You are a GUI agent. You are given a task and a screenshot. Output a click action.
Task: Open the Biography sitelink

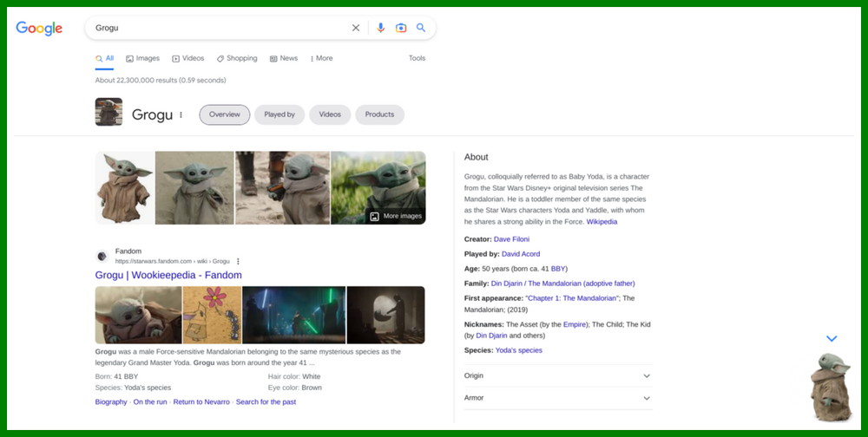pos(111,402)
